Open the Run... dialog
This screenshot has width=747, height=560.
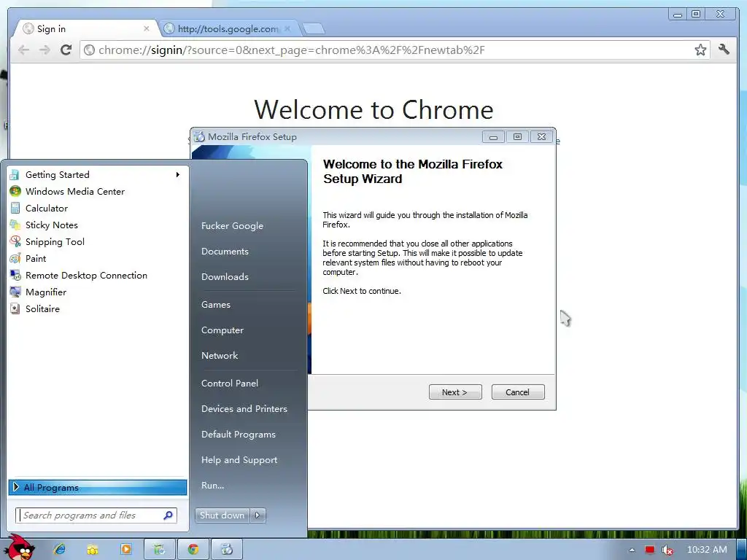[x=212, y=486]
